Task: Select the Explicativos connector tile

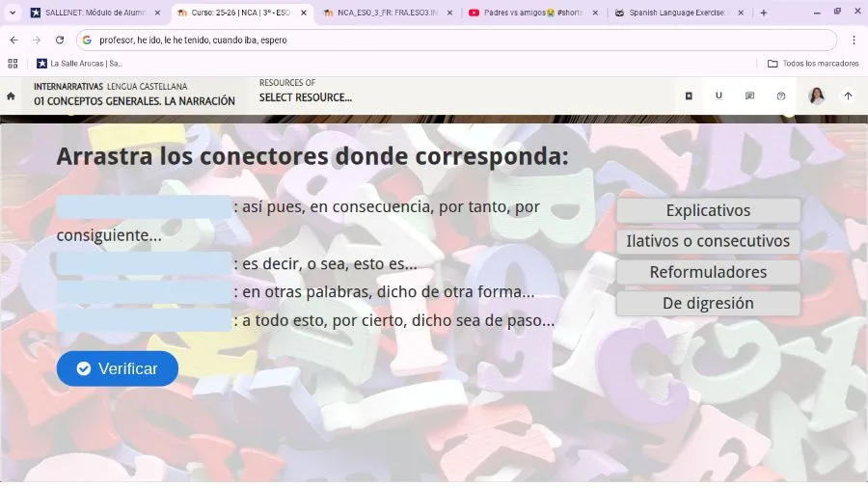Action: click(708, 210)
